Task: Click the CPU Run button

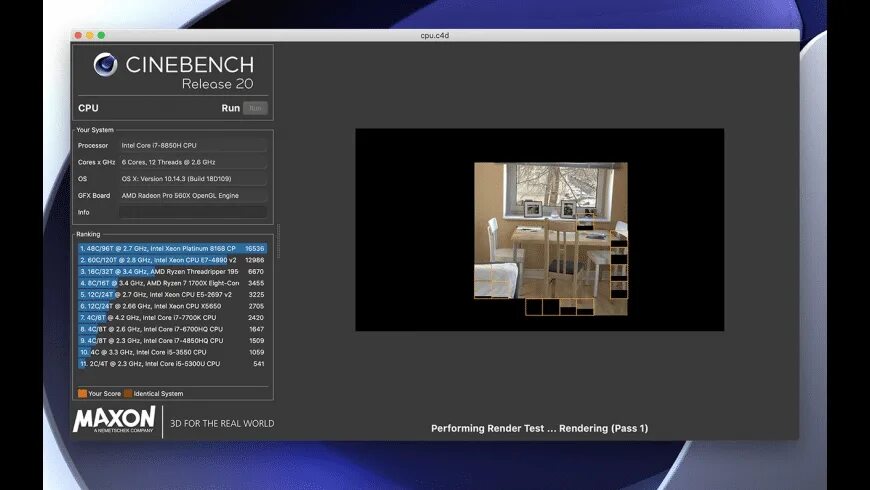Action: 255,108
